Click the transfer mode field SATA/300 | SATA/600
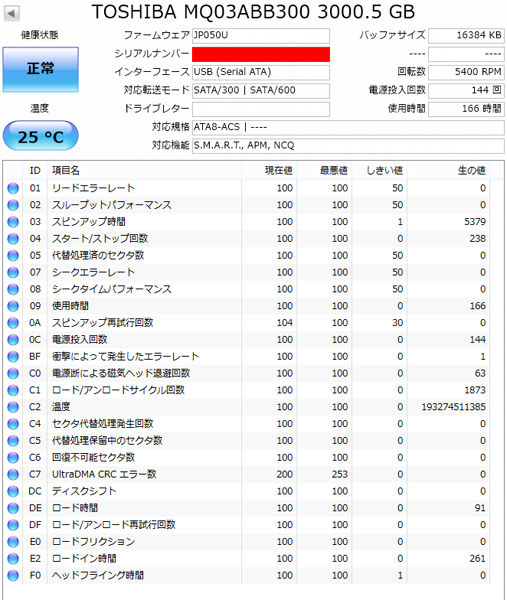 [261, 91]
